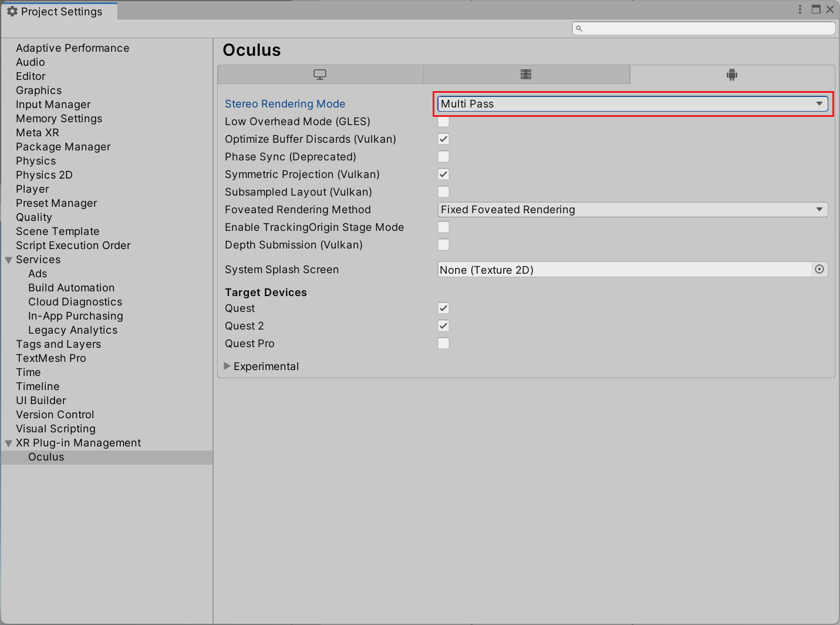The height and width of the screenshot is (625, 840).
Task: Click the Foveated Rendering Method label
Action: (298, 210)
